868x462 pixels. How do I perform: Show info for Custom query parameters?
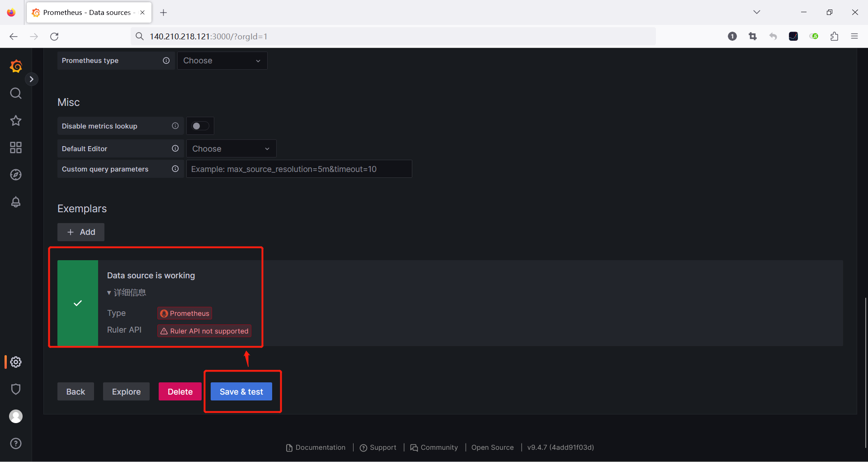point(175,169)
